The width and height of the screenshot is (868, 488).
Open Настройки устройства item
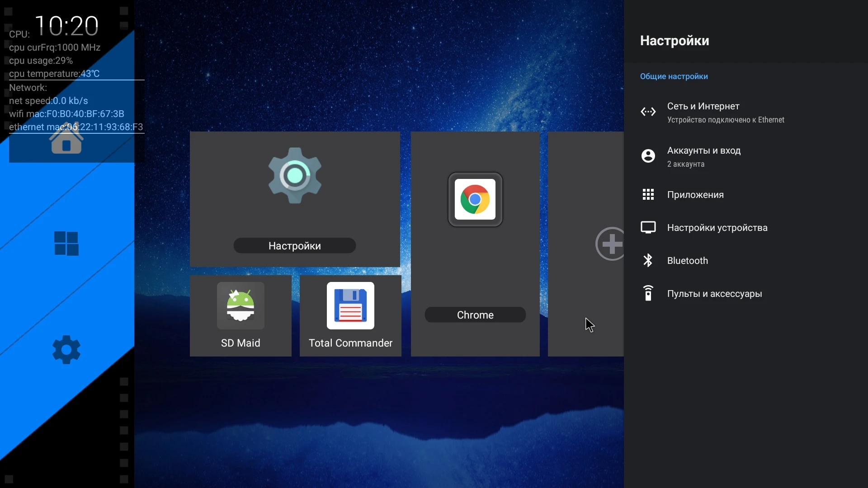717,228
